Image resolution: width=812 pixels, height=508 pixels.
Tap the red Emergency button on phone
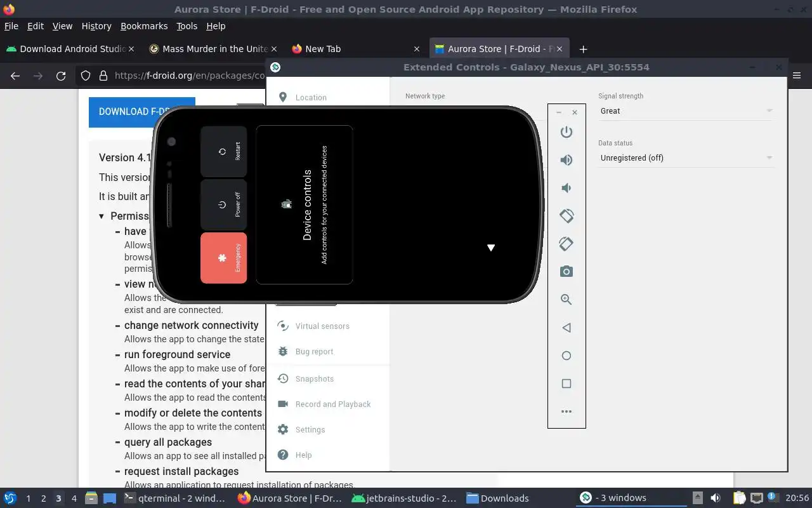click(x=224, y=258)
